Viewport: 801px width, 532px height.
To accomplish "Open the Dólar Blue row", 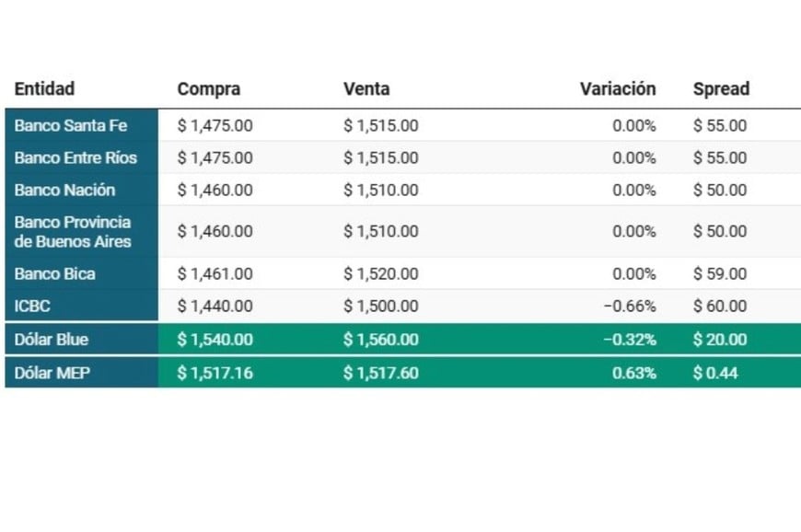I will (403, 339).
